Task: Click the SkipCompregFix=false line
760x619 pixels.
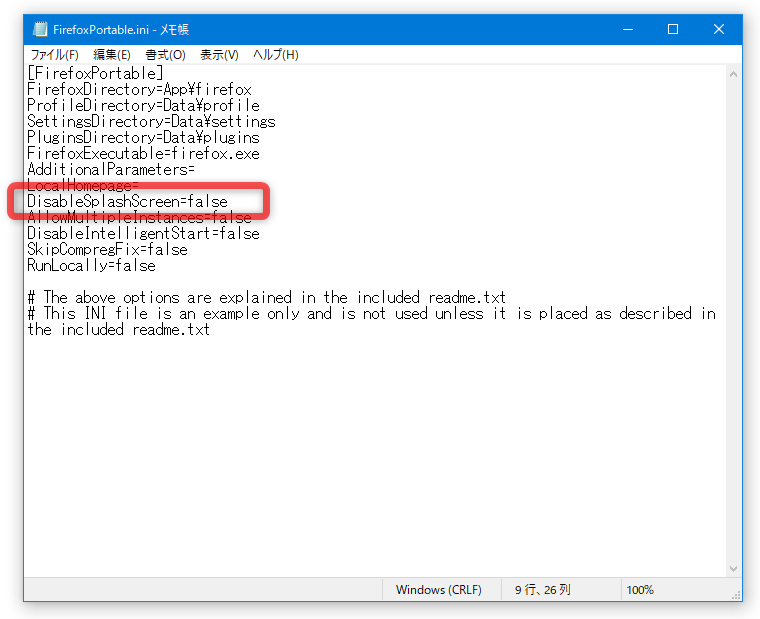Action: click(108, 249)
